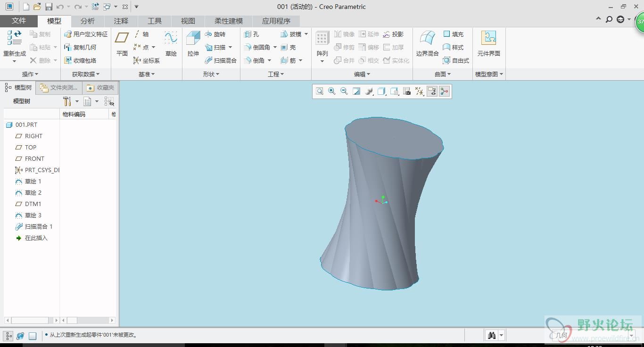The image size is (644, 347).
Task: Click the save icon in quick access toolbar
Action: click(x=49, y=7)
